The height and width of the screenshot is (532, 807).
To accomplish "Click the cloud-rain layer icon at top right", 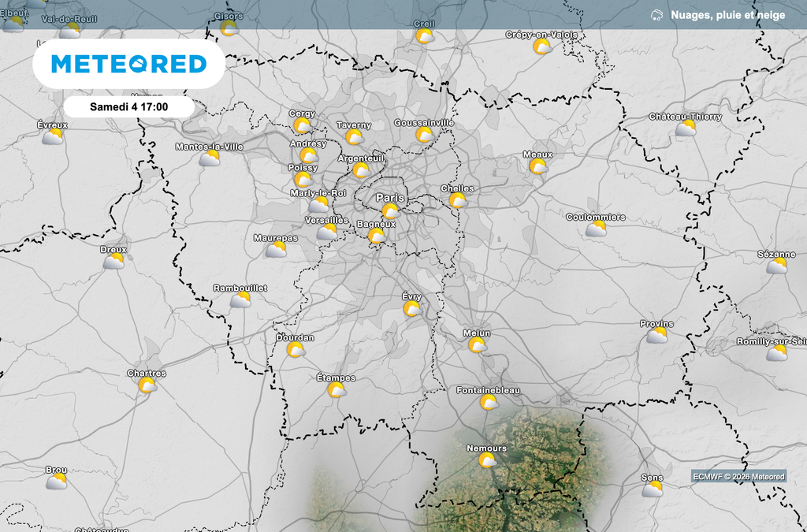I will pyautogui.click(x=656, y=15).
